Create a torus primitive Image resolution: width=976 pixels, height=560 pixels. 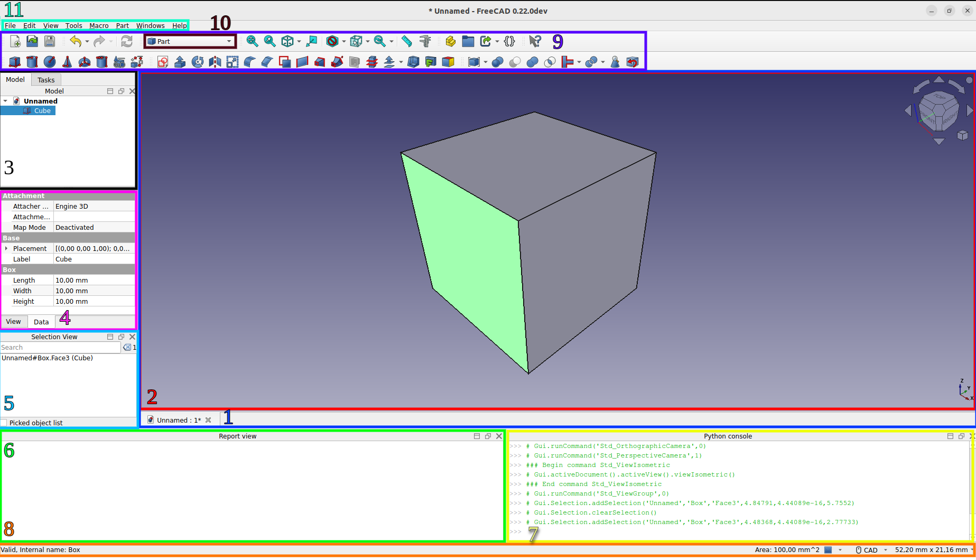point(85,62)
